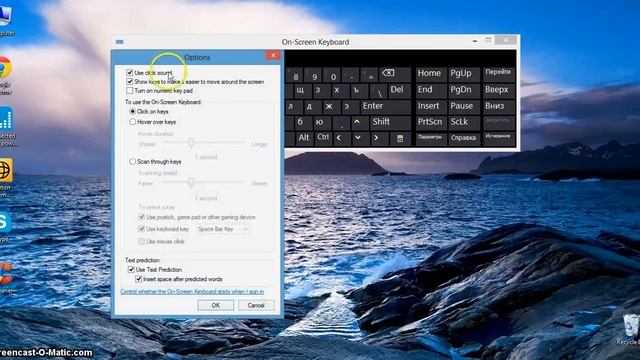This screenshot has height=360, width=640.
Task: Toggle Use joystick, game pad checkbox
Action: click(x=142, y=217)
